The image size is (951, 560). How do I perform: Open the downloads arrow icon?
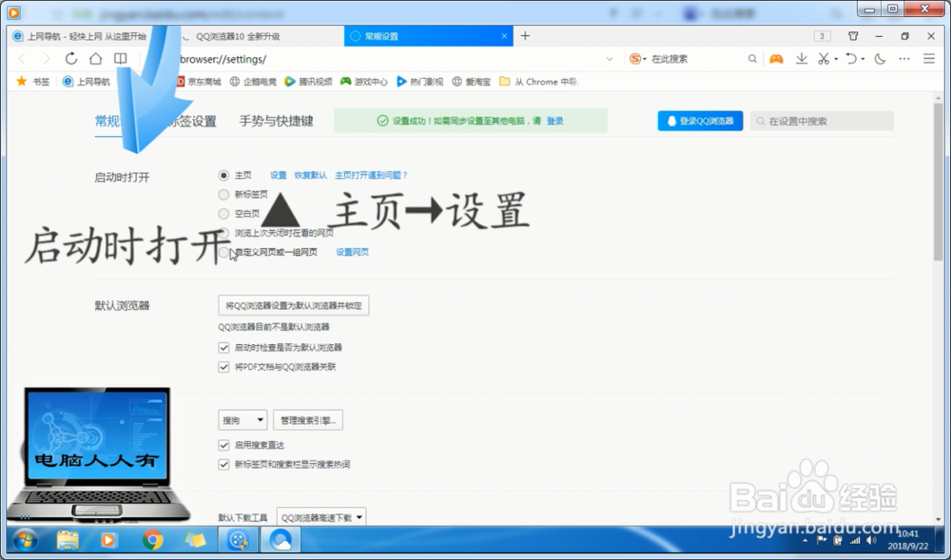coord(801,59)
